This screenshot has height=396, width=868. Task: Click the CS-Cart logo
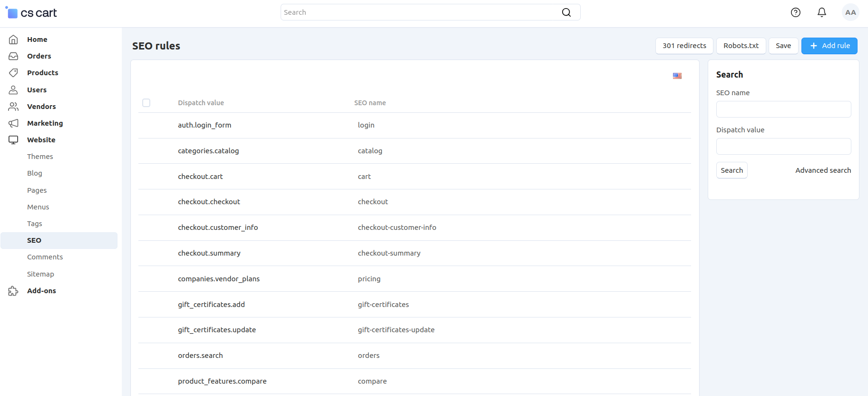tap(31, 13)
